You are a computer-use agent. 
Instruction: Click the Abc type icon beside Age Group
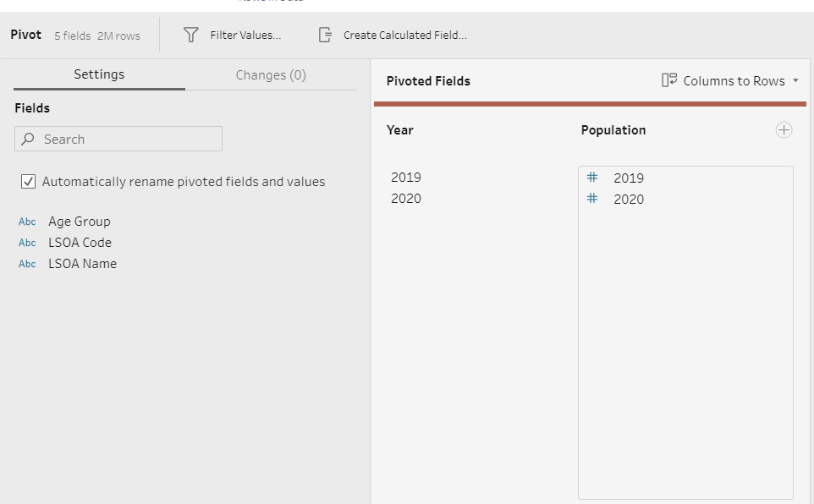coord(27,222)
